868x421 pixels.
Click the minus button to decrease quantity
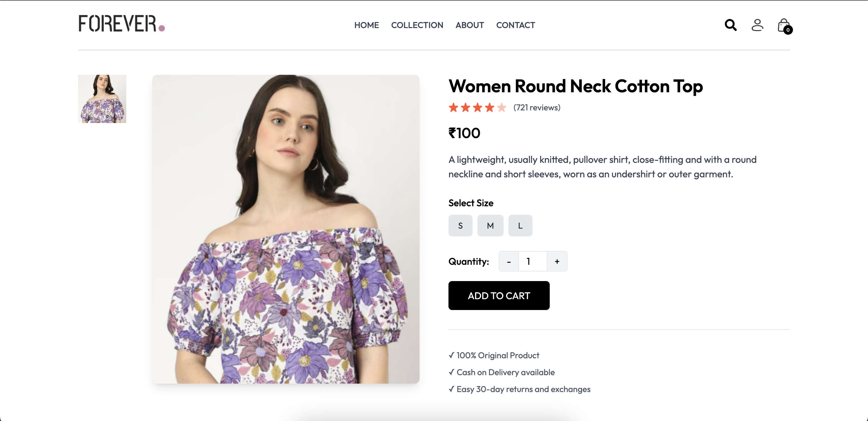pos(508,261)
